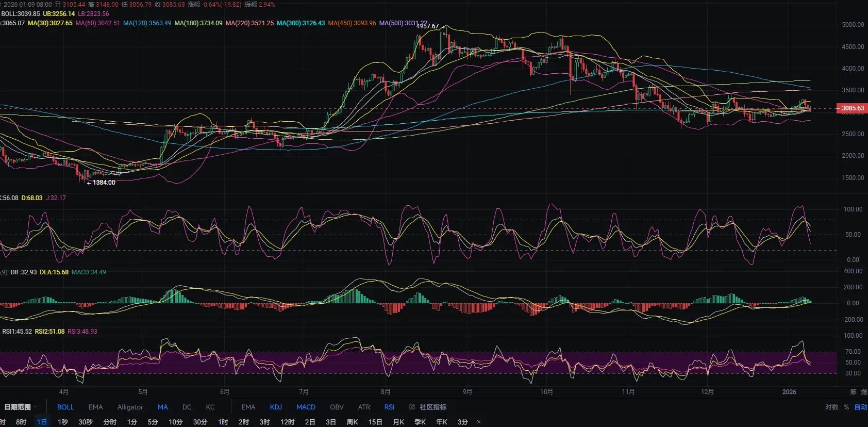Viewport: 868px width, 427px height.
Task: Click the MA(60):3042.51 legend
Action: pos(98,23)
